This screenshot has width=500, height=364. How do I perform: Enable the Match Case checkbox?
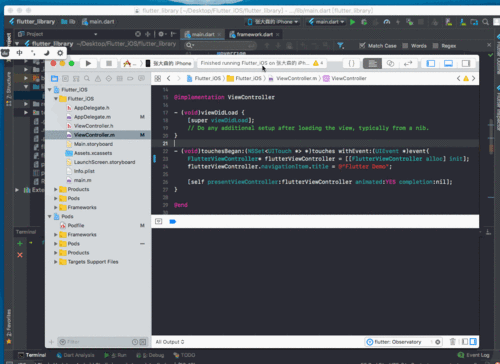tap(362, 46)
